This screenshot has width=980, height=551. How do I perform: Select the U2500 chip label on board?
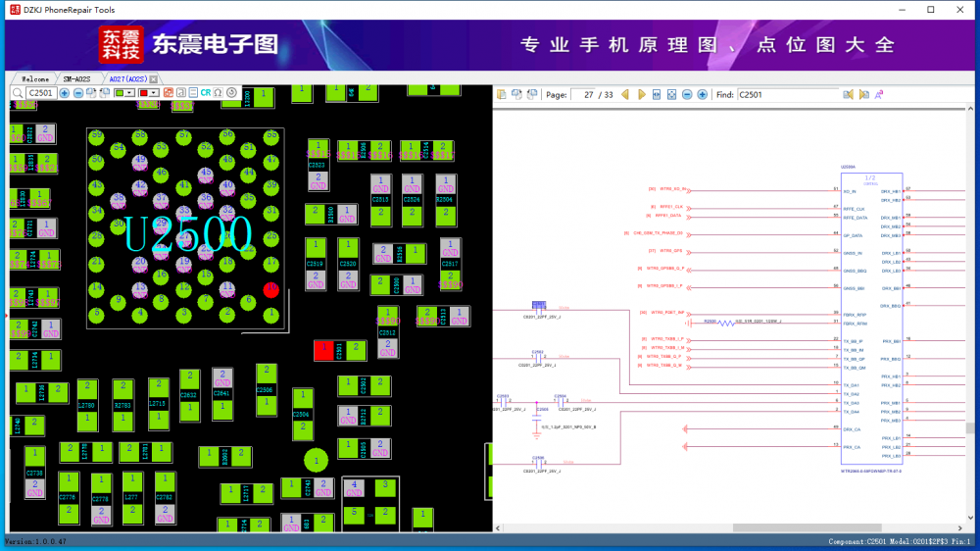188,233
